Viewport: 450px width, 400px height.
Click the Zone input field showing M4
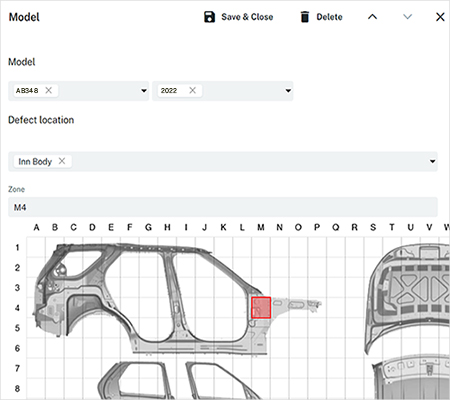tap(223, 207)
